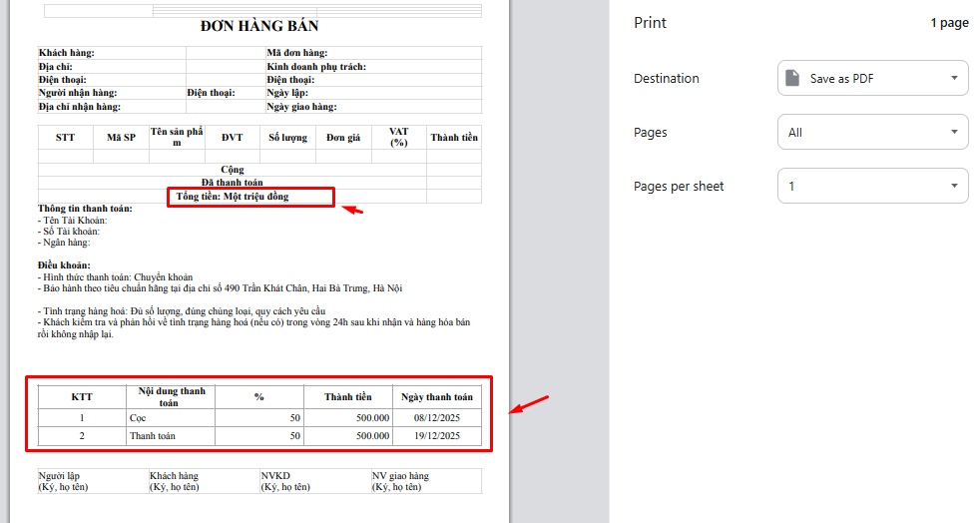Click the Tổng tiền: Một triệu đồng line
This screenshot has width=980, height=523.
[233, 197]
